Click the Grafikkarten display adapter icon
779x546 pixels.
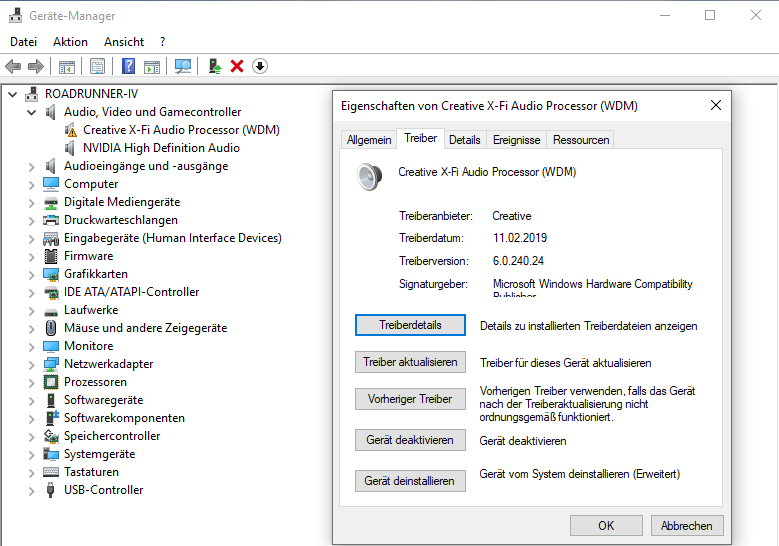pos(51,274)
